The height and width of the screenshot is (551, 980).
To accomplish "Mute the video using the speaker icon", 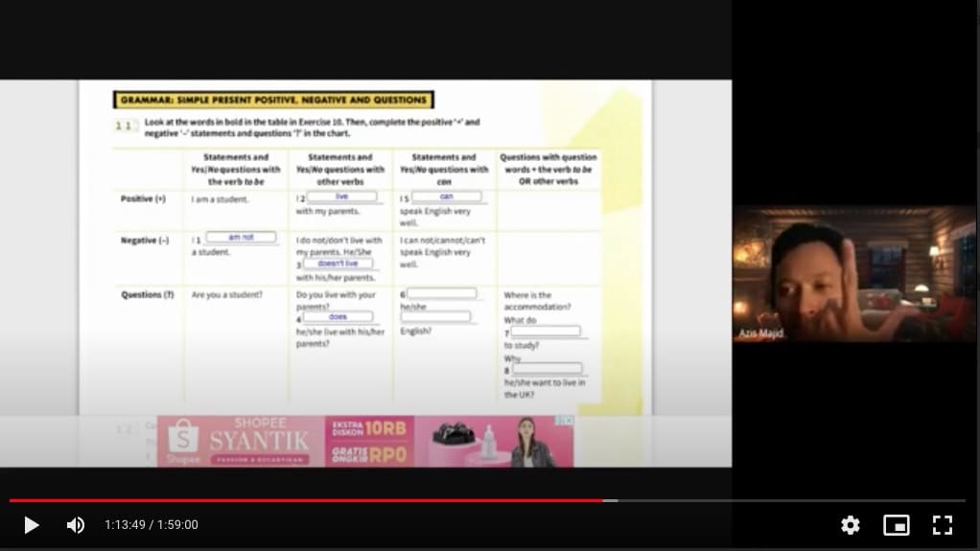I will point(75,525).
